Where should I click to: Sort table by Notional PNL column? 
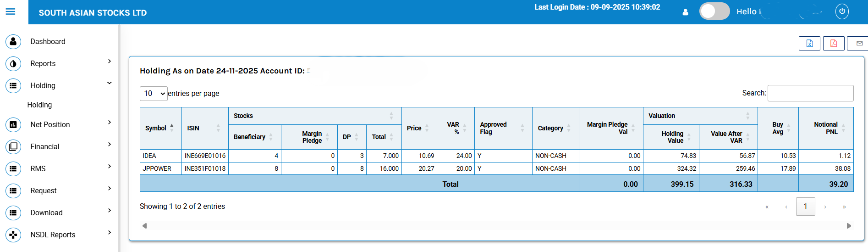click(826, 128)
